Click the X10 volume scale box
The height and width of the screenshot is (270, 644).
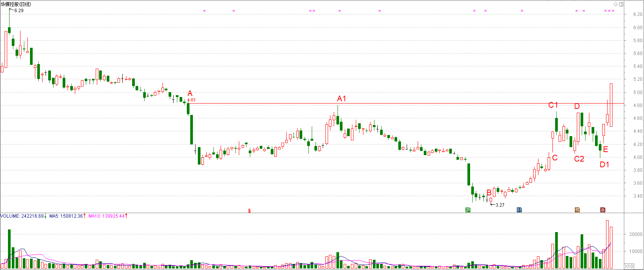coord(629,266)
